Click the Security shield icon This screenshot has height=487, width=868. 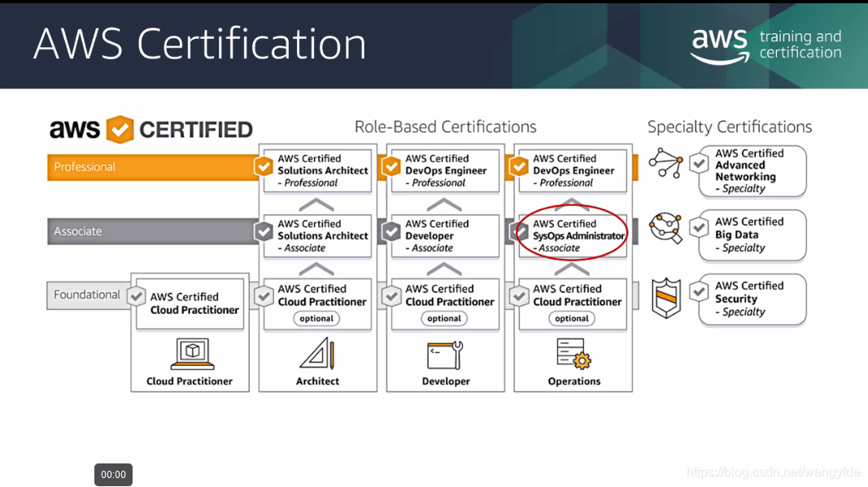point(666,298)
